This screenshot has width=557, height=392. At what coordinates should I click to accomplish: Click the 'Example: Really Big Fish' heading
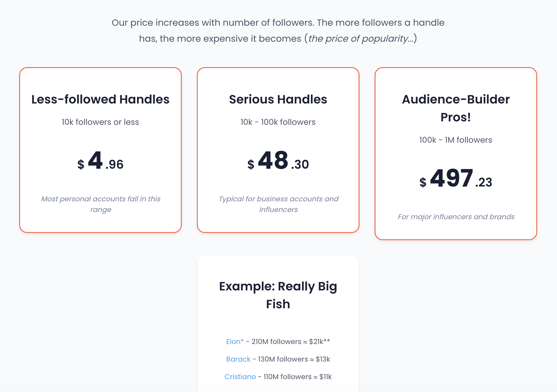pyautogui.click(x=278, y=295)
